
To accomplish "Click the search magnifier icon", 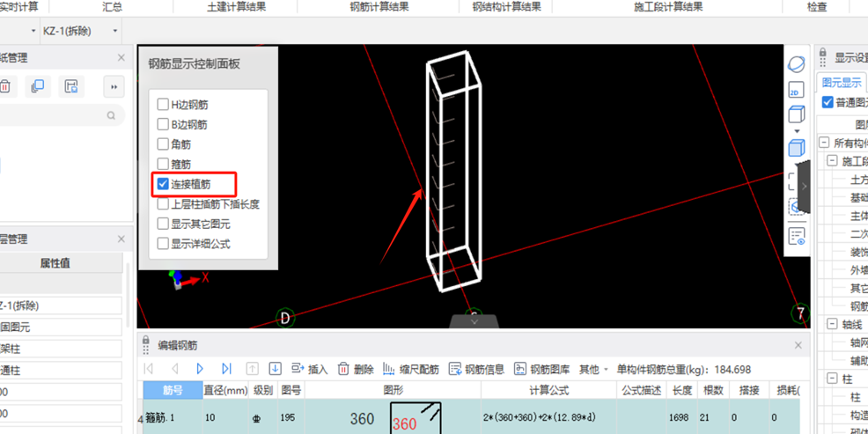I will [x=111, y=115].
